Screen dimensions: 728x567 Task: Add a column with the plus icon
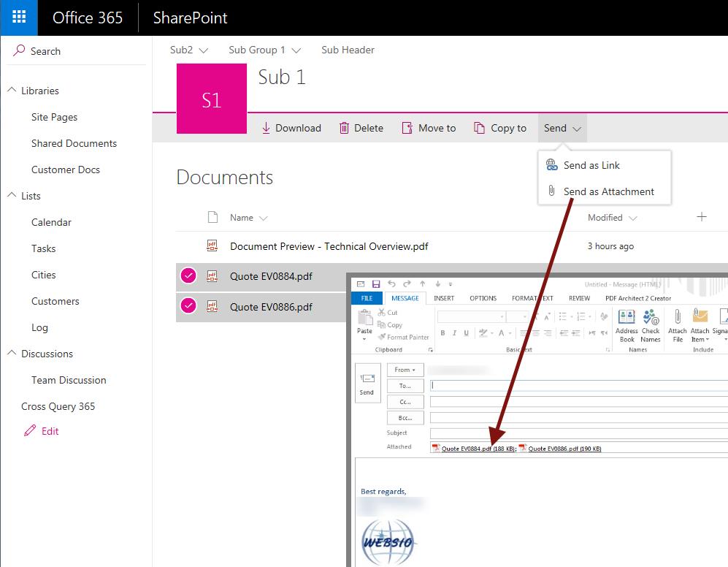(x=702, y=216)
